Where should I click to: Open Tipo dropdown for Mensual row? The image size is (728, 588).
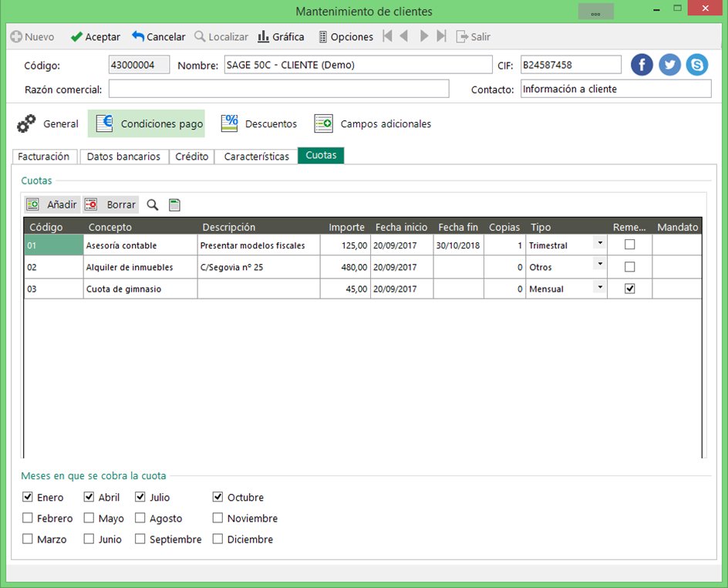tap(600, 286)
